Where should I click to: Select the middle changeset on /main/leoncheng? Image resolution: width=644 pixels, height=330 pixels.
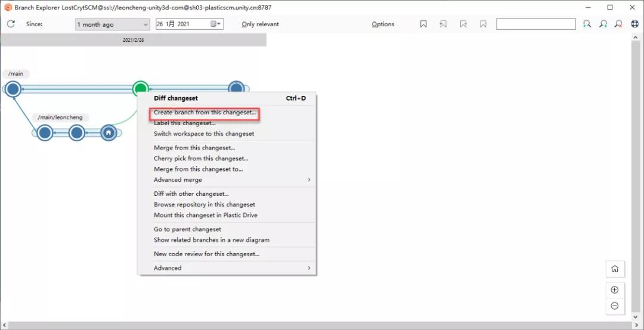[77, 133]
